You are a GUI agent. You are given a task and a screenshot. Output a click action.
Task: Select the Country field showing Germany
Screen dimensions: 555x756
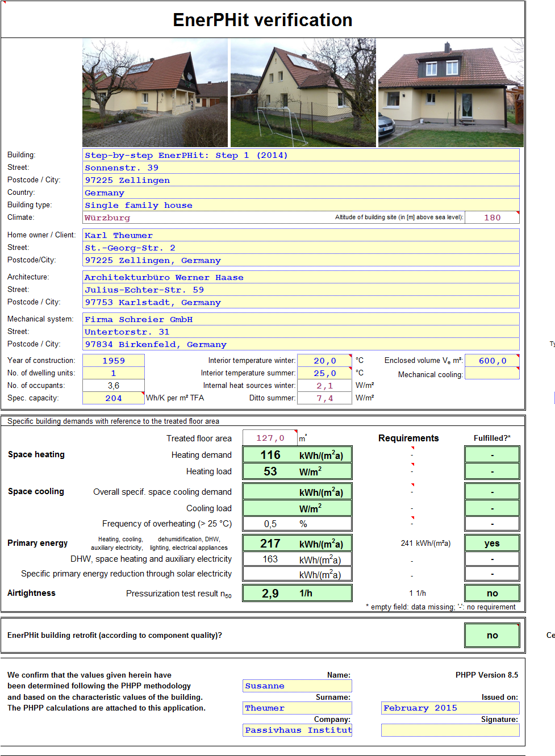click(x=301, y=193)
